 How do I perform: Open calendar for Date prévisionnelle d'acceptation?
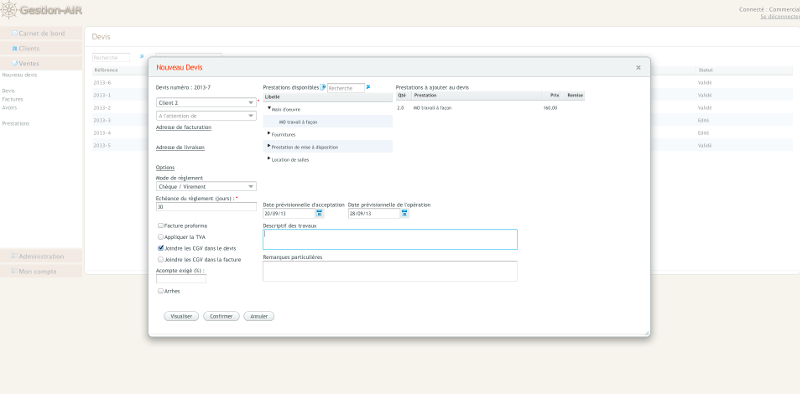(319, 213)
